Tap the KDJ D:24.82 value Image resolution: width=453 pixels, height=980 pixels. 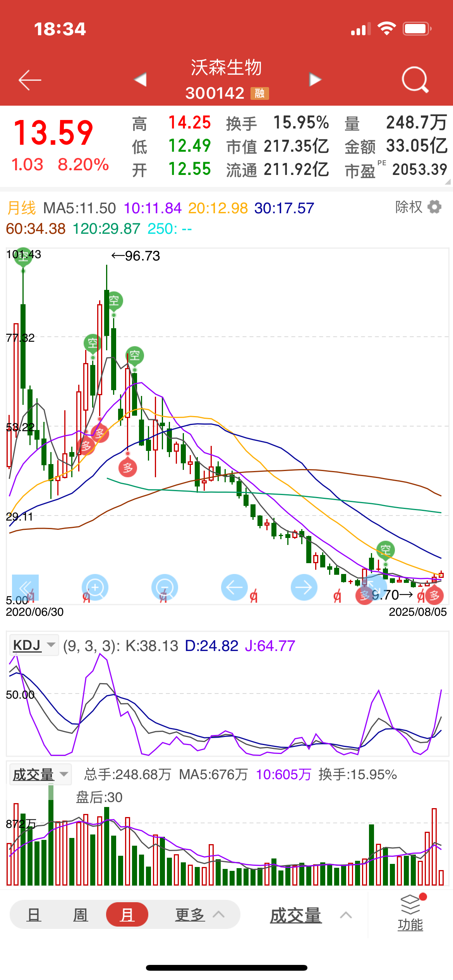coord(211,646)
